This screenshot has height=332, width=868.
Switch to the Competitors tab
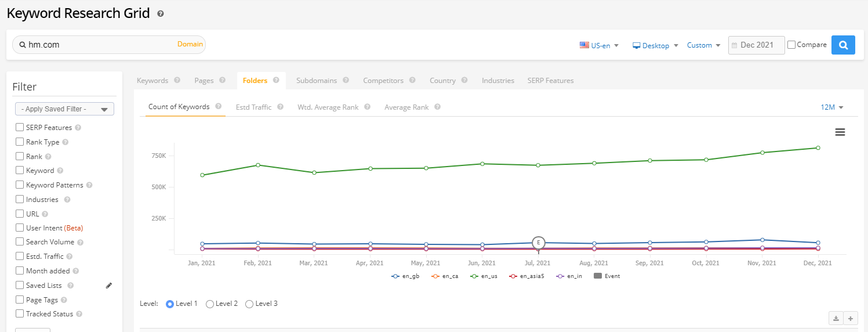click(x=383, y=81)
